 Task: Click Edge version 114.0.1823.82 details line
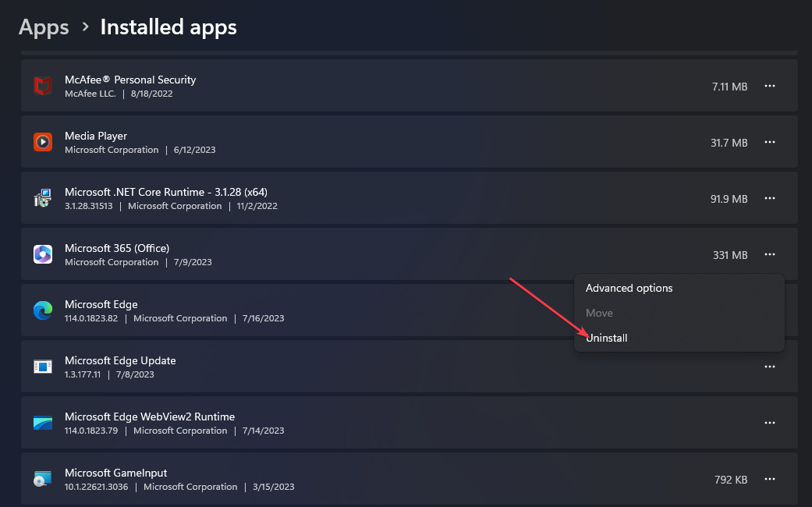click(174, 318)
